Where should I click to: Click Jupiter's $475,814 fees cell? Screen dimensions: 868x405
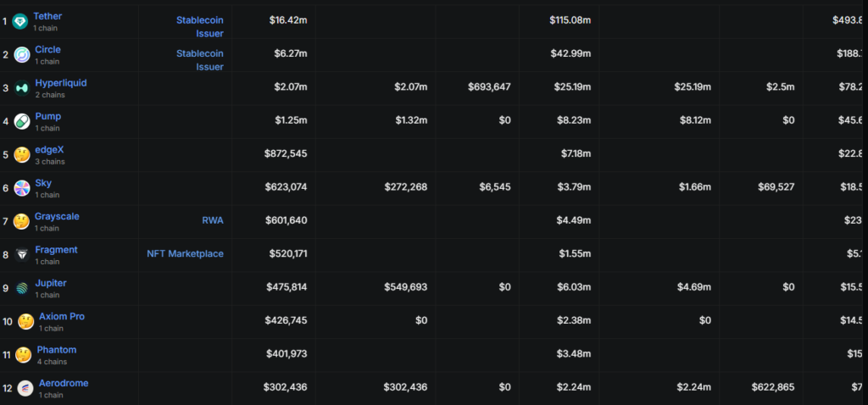288,287
